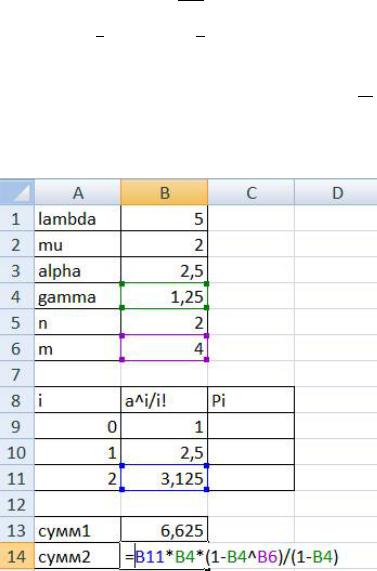Click cell B11 containing 3,125
The image size is (377, 571).
click(164, 478)
